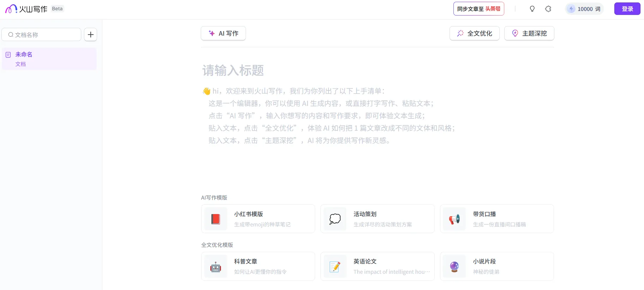Viewport: 644px width, 290px height.
Task: Click the purple 登录 button
Action: click(627, 9)
